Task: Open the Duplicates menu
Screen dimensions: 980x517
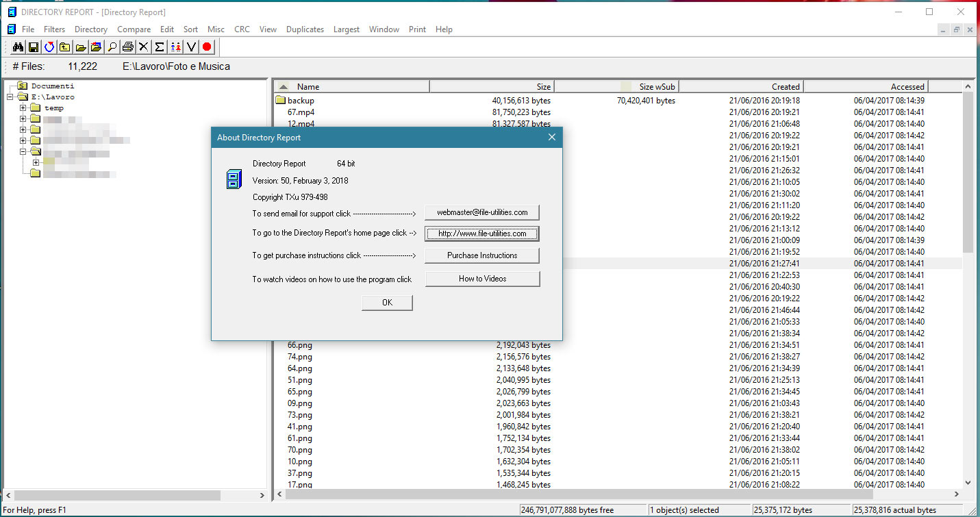Action: click(x=305, y=29)
